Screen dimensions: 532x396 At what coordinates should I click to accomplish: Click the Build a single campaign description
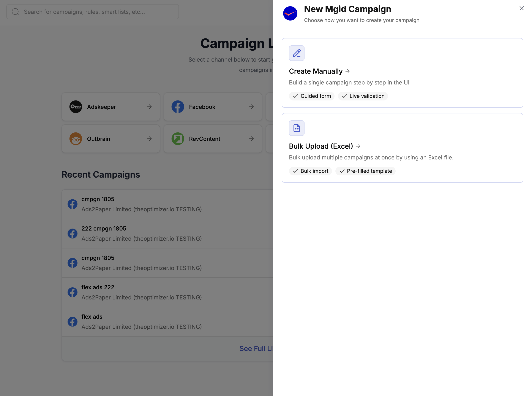349,83
